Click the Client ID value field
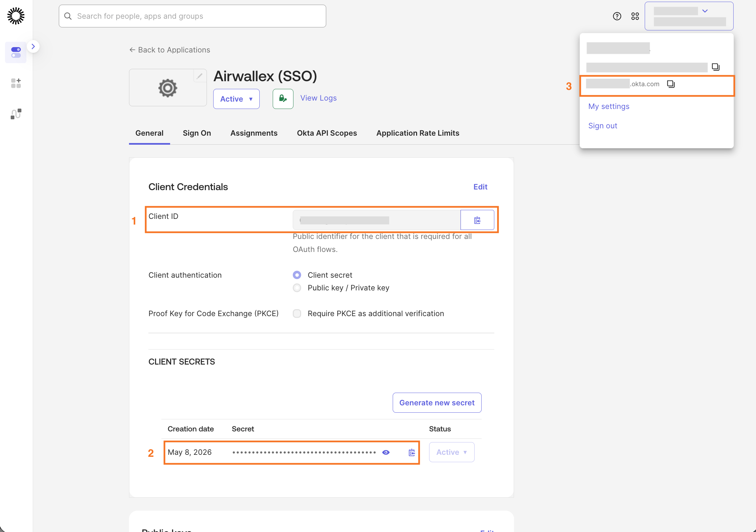Image resolution: width=756 pixels, height=532 pixels. [377, 220]
